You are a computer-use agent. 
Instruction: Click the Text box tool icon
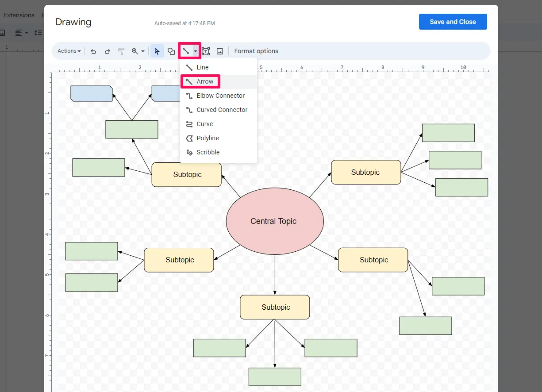tap(206, 51)
